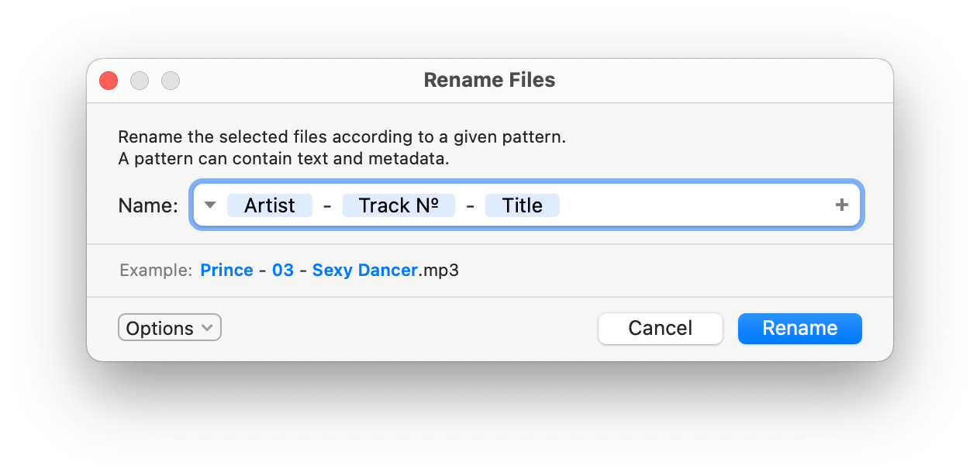Select the Track Nº token
Screen dimensions: 980x476
pos(399,205)
